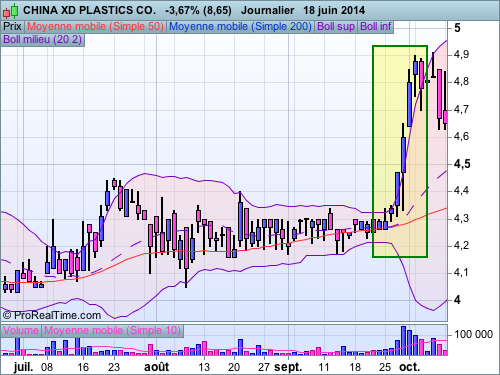Screen dimensions: 500x375
Task: Click the 4,5 price axis label
Action: 462,164
